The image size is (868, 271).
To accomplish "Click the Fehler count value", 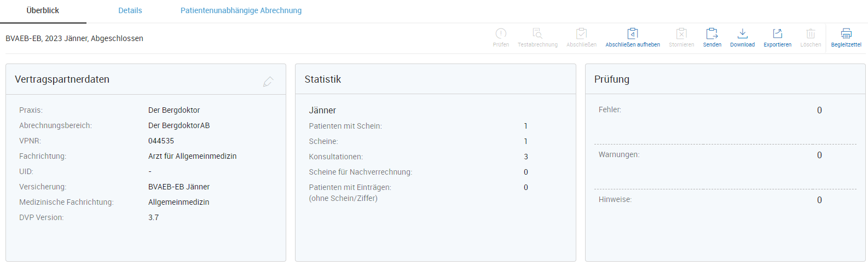I will point(819,111).
